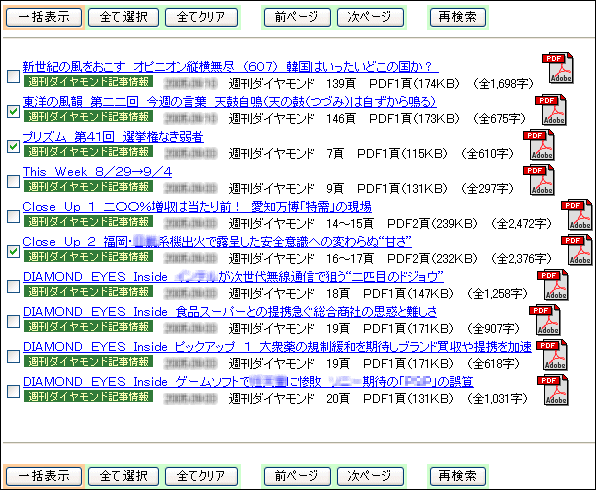The height and width of the screenshot is (490, 596).
Task: Check the box for 食品スーパーとの提携 article
Action: click(13, 321)
